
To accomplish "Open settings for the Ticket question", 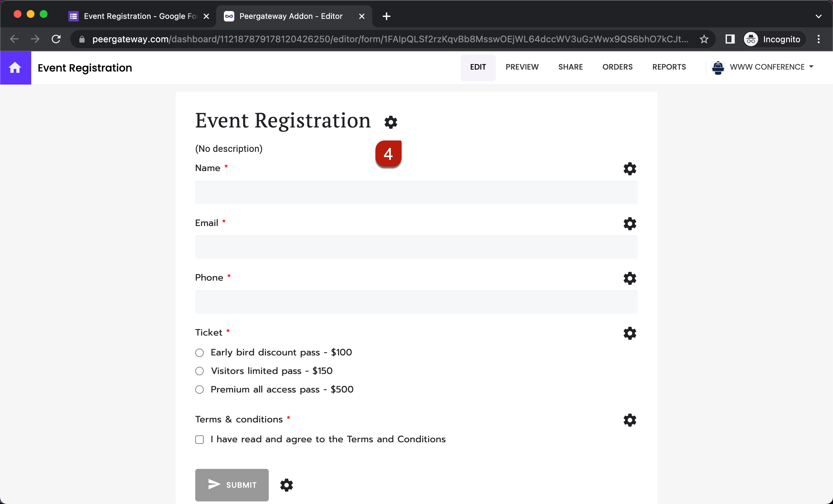I will click(x=630, y=333).
